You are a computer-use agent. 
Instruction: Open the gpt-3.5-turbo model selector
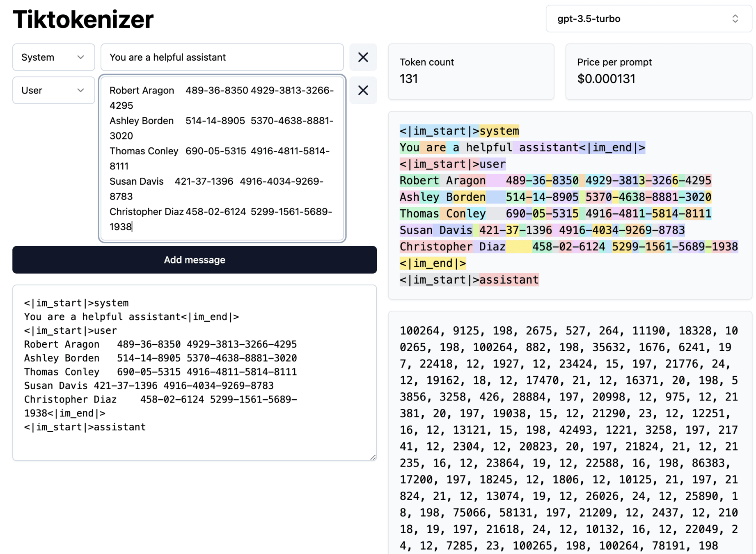648,19
